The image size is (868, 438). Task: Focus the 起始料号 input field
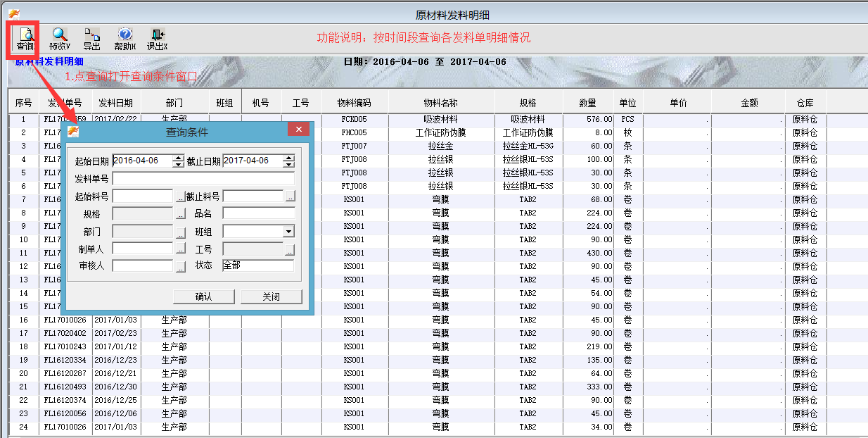pos(143,196)
